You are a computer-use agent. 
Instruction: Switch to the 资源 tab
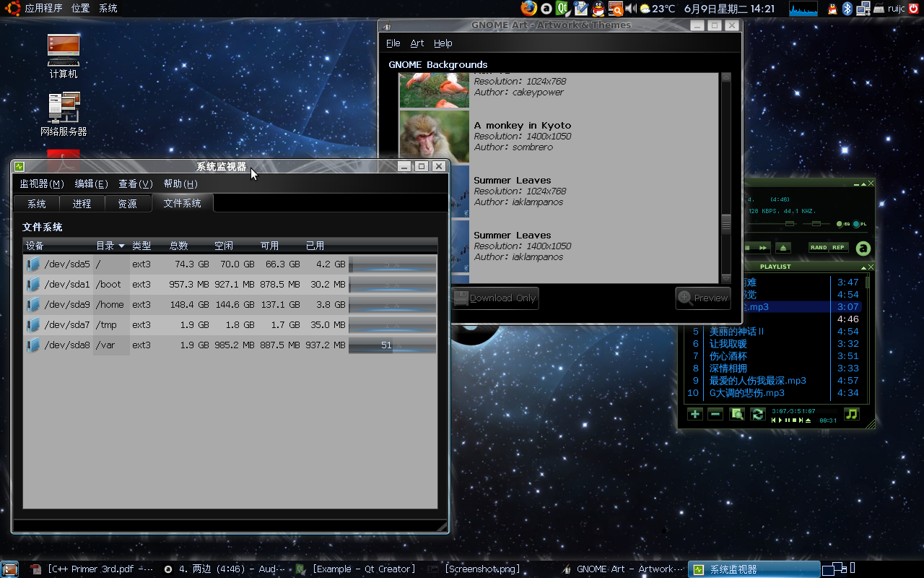pyautogui.click(x=128, y=204)
